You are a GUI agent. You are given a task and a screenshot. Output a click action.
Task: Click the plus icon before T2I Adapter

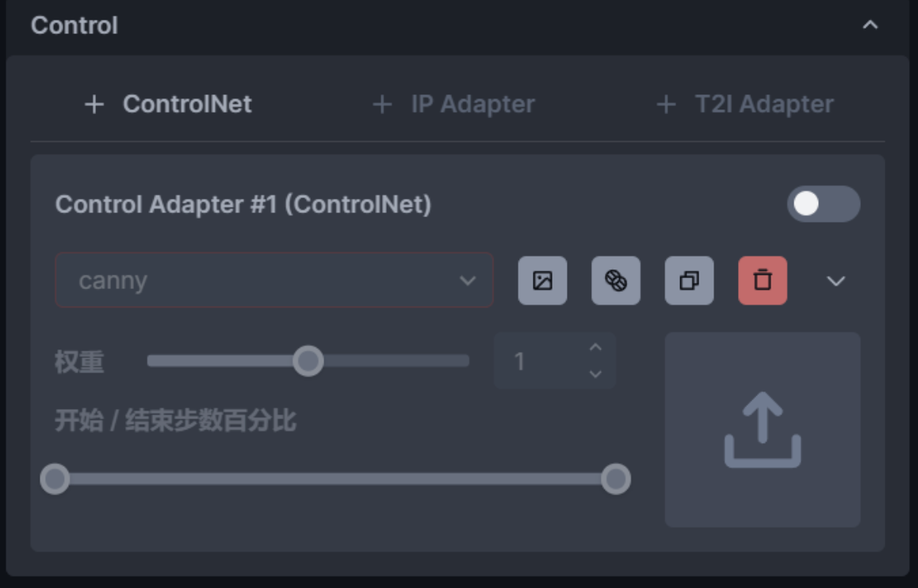point(666,105)
